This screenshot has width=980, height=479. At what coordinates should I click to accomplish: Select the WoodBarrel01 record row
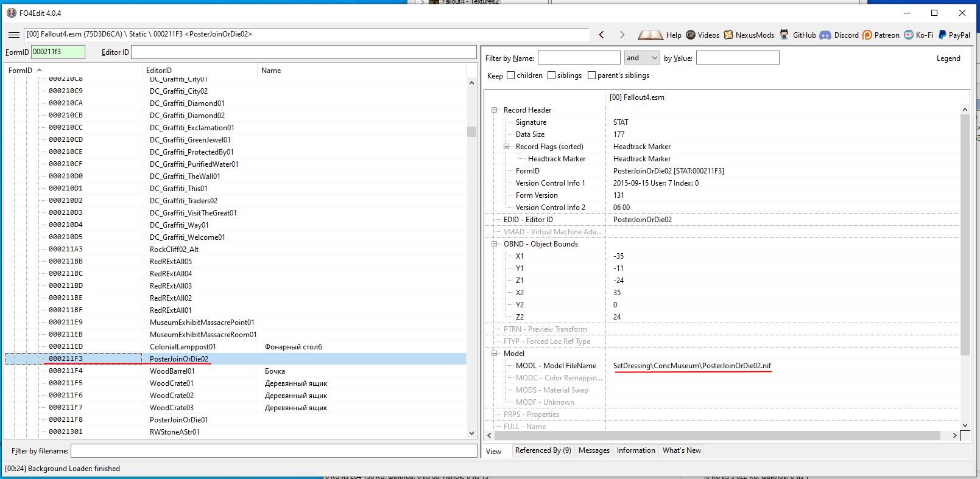coord(172,371)
